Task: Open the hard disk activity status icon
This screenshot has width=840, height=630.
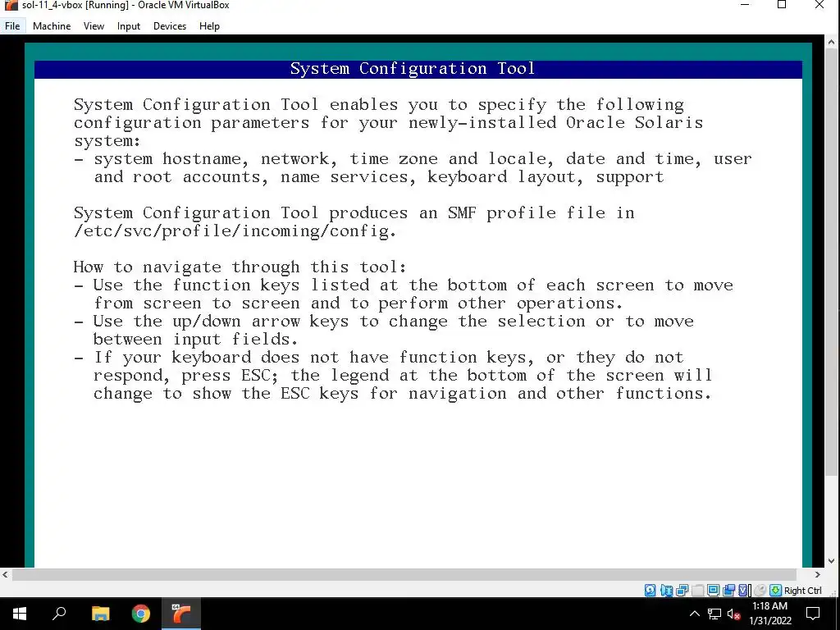Action: (x=650, y=591)
